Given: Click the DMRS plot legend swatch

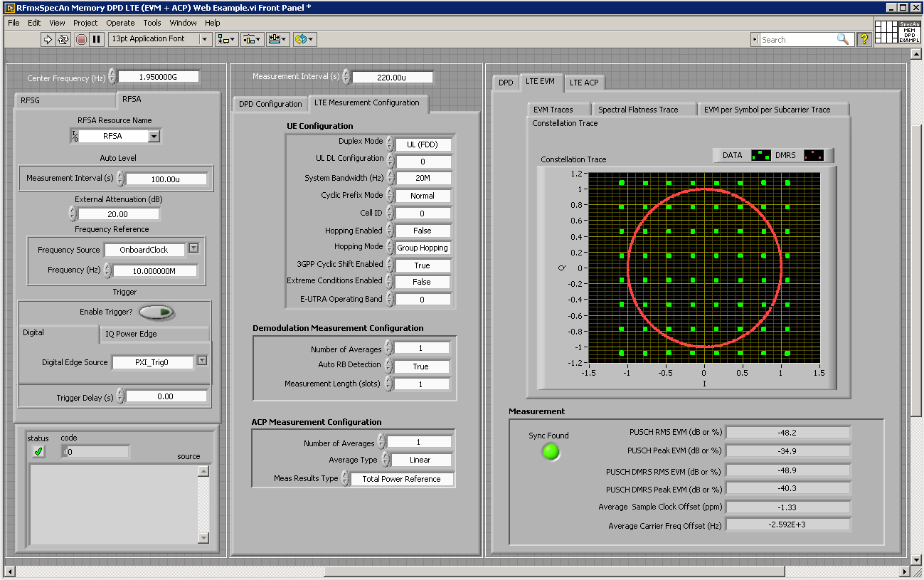Looking at the screenshot, I should click(x=813, y=155).
